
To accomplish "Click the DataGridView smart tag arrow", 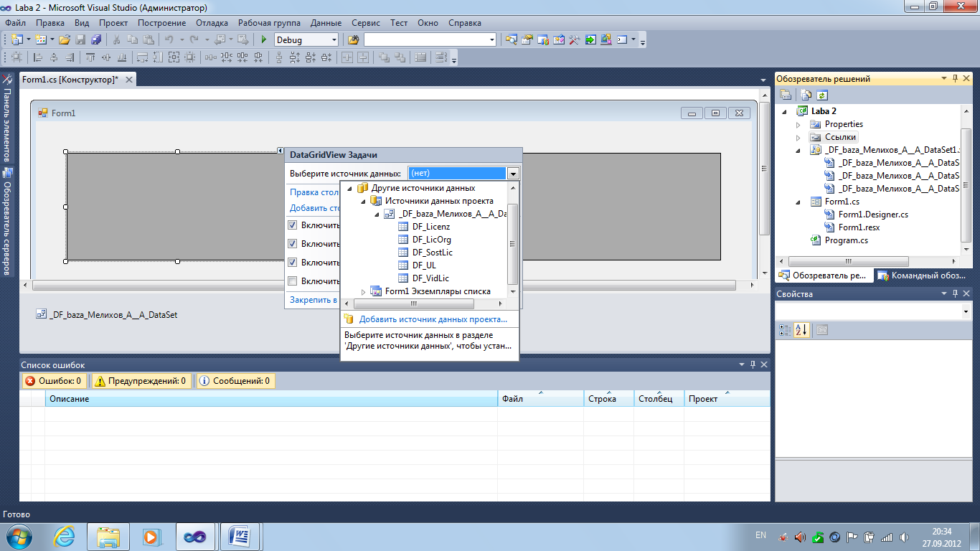I will (281, 151).
